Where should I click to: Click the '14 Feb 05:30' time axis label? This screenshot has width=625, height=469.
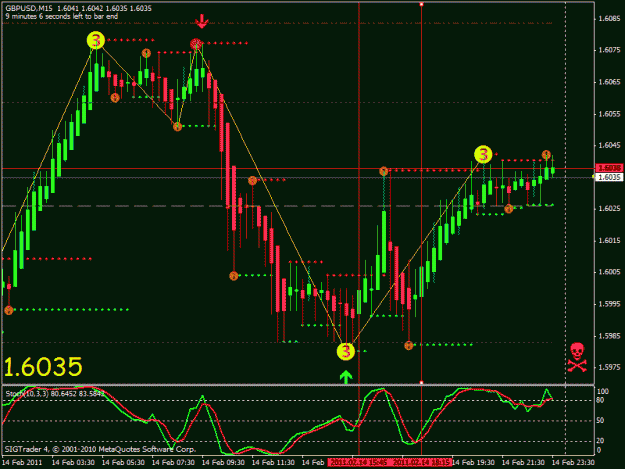123,462
